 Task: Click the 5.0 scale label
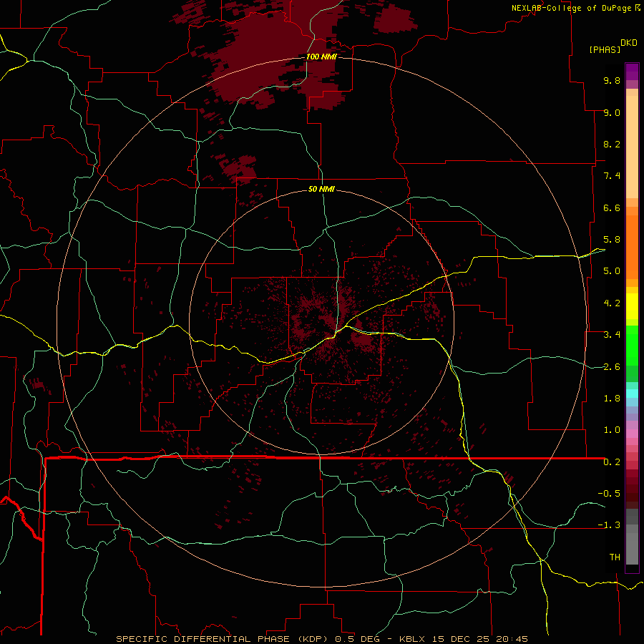pos(612,271)
